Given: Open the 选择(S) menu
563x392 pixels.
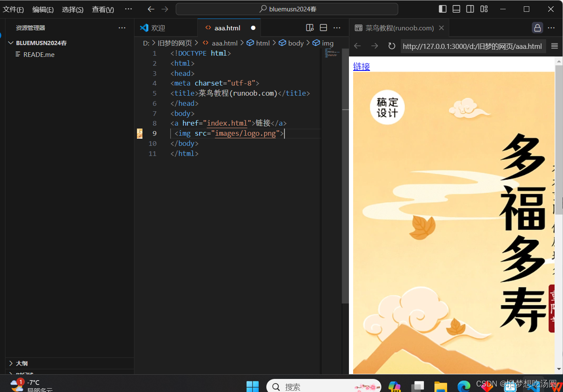Looking at the screenshot, I should point(72,9).
